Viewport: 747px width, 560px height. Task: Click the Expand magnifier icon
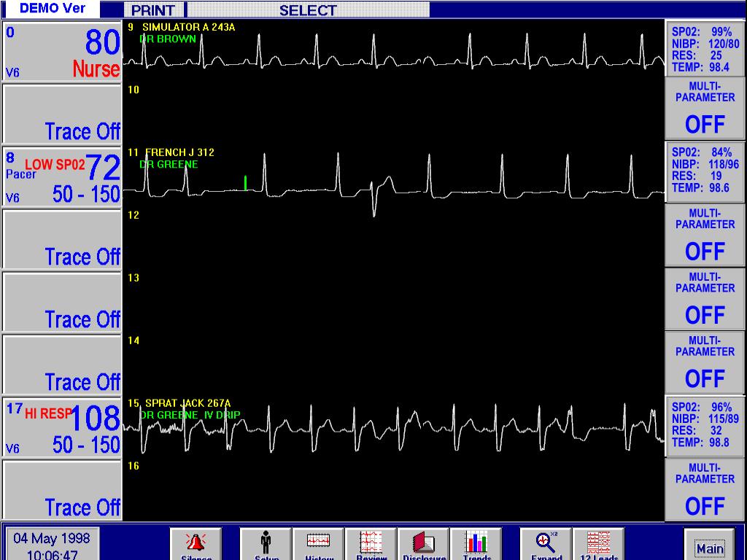coord(546,544)
